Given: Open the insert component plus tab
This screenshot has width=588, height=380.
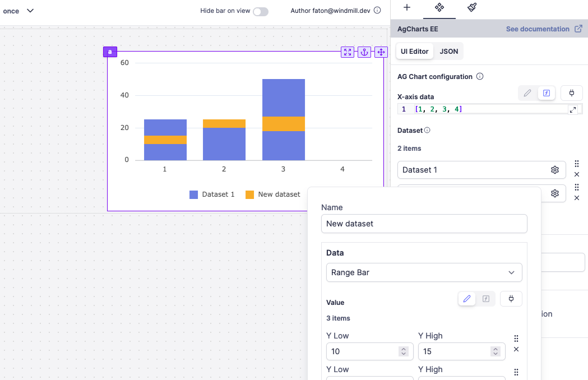Looking at the screenshot, I should [407, 8].
